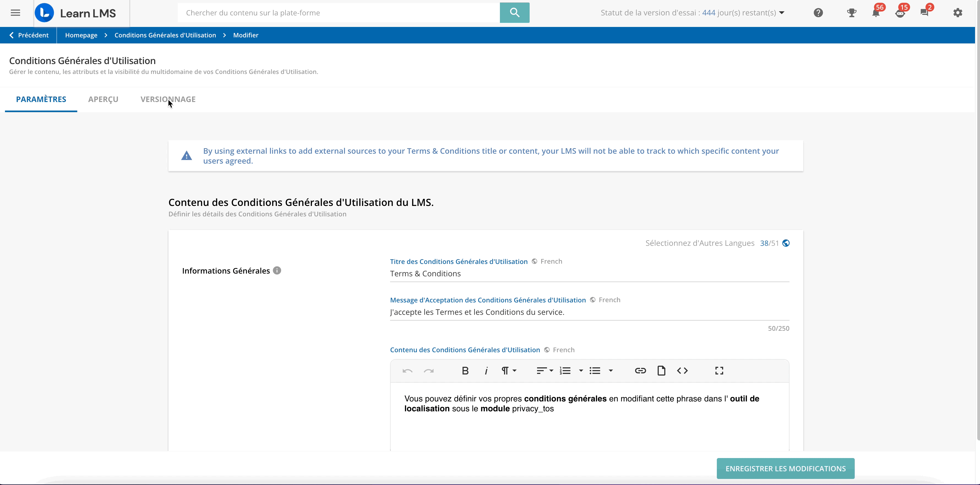Insert a link in the content editor

pos(640,371)
